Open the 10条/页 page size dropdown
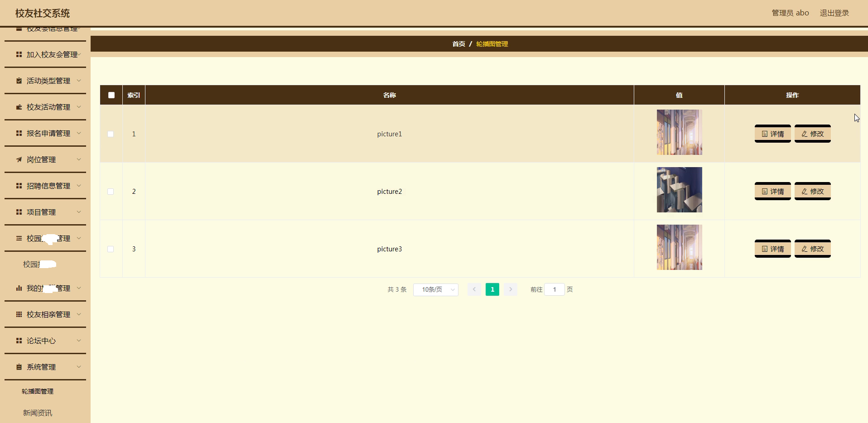Viewport: 868px width, 423px height. click(436, 289)
